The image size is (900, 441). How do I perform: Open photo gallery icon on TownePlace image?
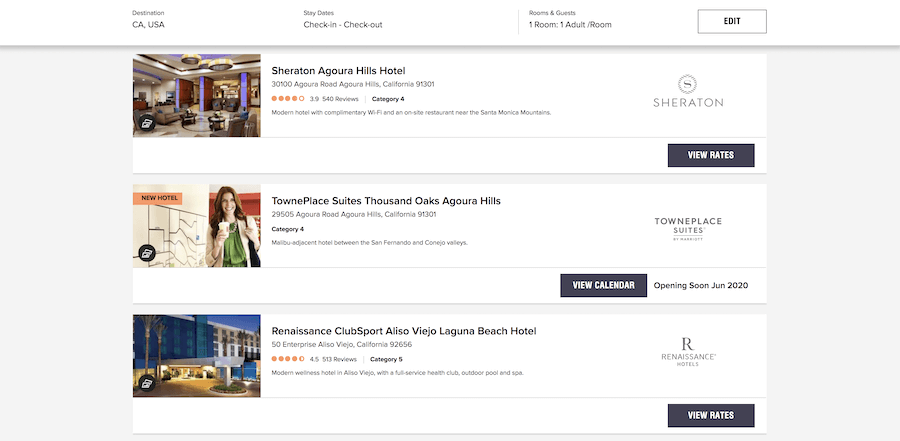pyautogui.click(x=146, y=253)
